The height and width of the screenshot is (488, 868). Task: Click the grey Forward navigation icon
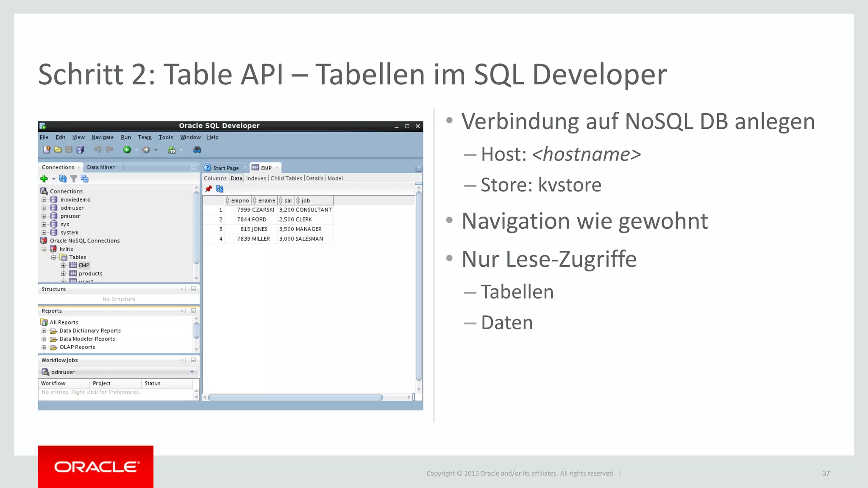click(146, 150)
